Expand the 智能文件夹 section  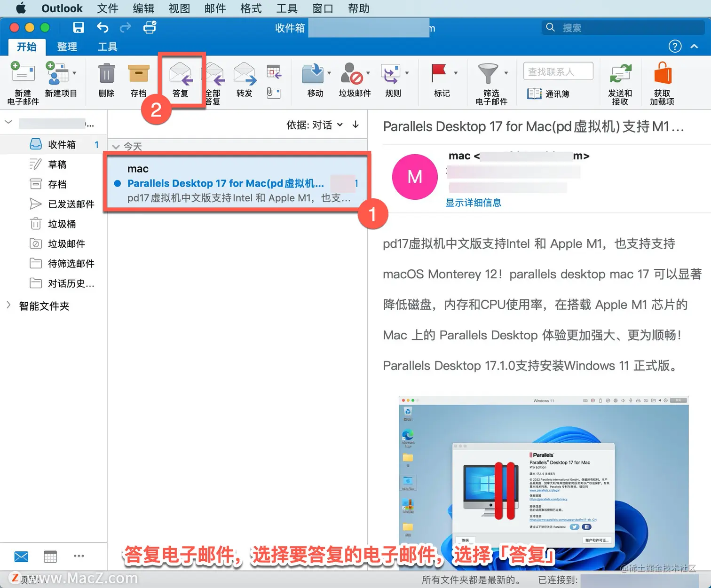[8, 305]
